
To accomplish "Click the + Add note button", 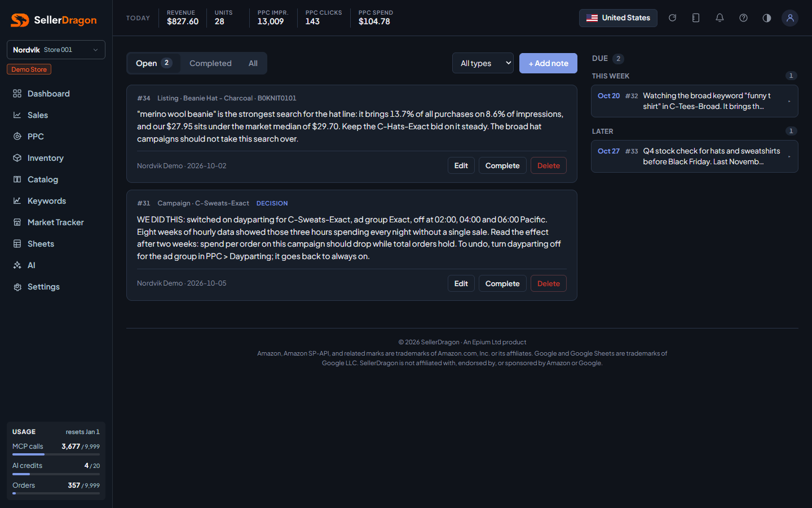I will 548,63.
